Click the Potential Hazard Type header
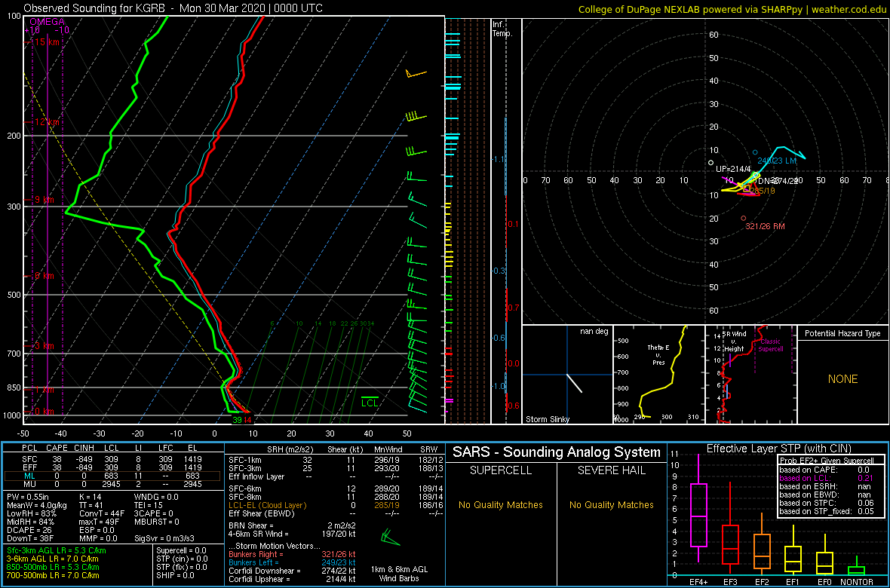 [x=843, y=334]
